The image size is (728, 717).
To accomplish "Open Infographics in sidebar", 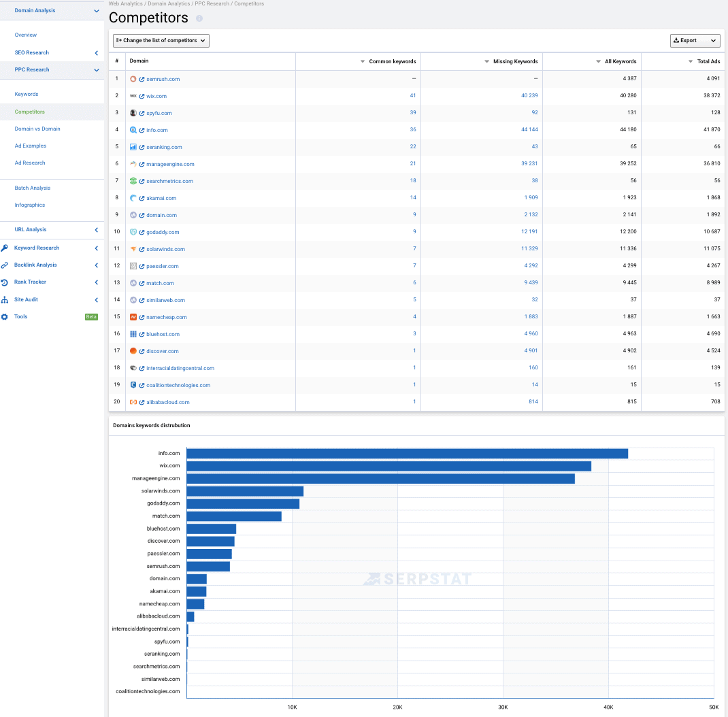I will click(x=30, y=205).
